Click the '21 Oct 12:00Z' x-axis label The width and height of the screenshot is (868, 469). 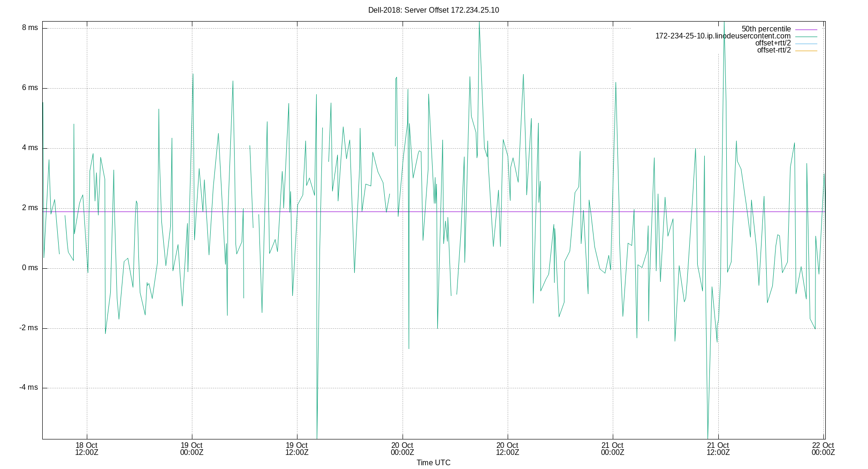pos(718,449)
